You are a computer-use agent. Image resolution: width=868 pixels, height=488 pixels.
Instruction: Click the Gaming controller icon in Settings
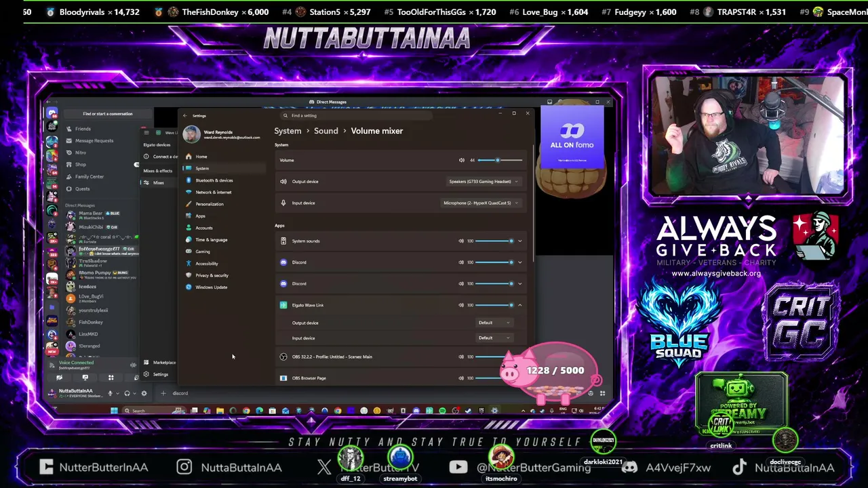click(x=189, y=251)
